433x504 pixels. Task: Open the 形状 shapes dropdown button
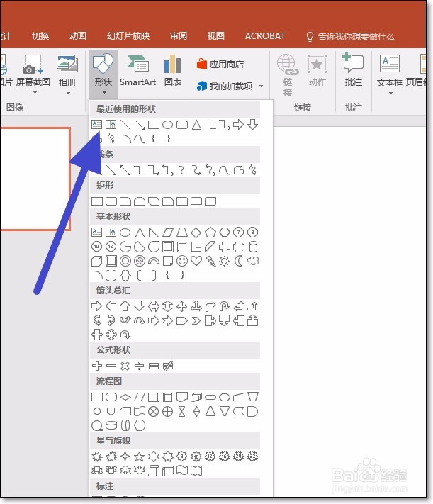pos(103,74)
